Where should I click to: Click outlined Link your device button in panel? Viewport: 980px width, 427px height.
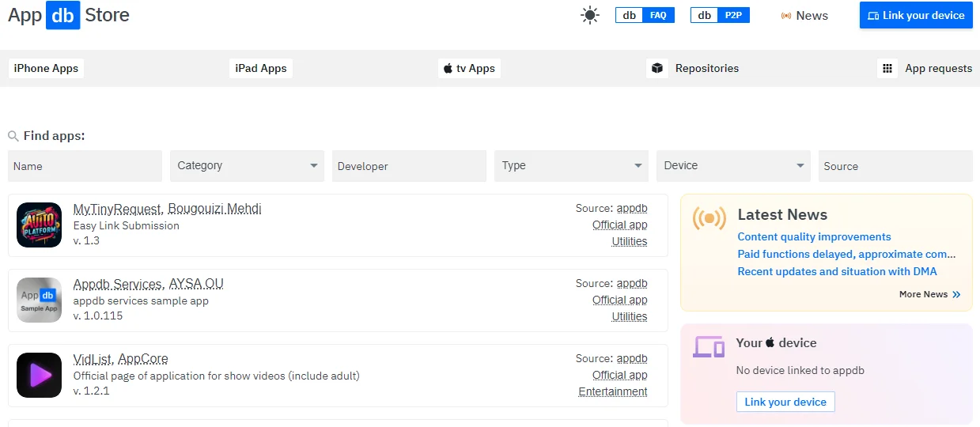tap(785, 402)
